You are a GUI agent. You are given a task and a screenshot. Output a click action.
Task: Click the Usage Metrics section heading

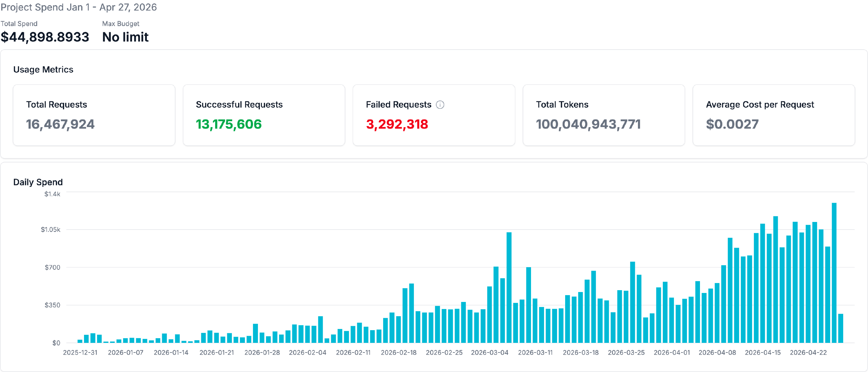[43, 70]
